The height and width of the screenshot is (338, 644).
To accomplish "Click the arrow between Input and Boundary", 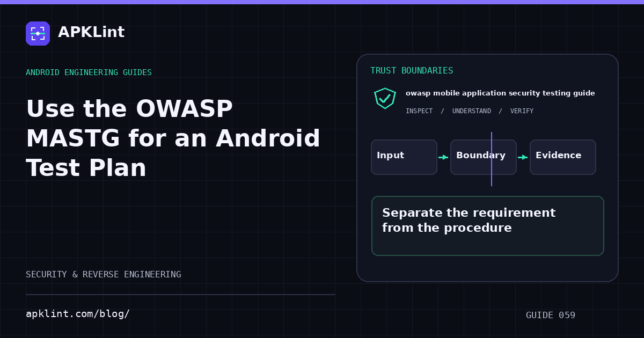I will pyautogui.click(x=443, y=157).
